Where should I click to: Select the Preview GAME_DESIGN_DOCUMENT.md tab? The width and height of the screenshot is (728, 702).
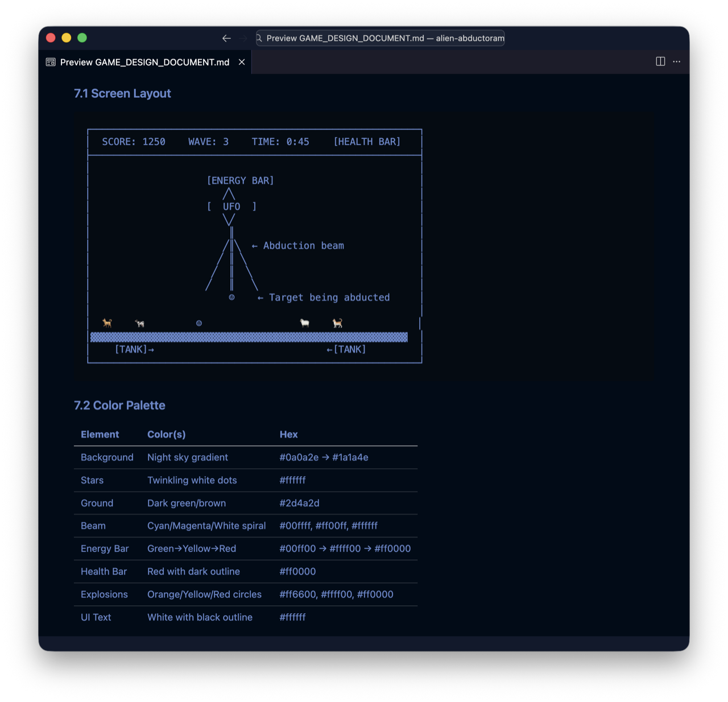click(143, 62)
